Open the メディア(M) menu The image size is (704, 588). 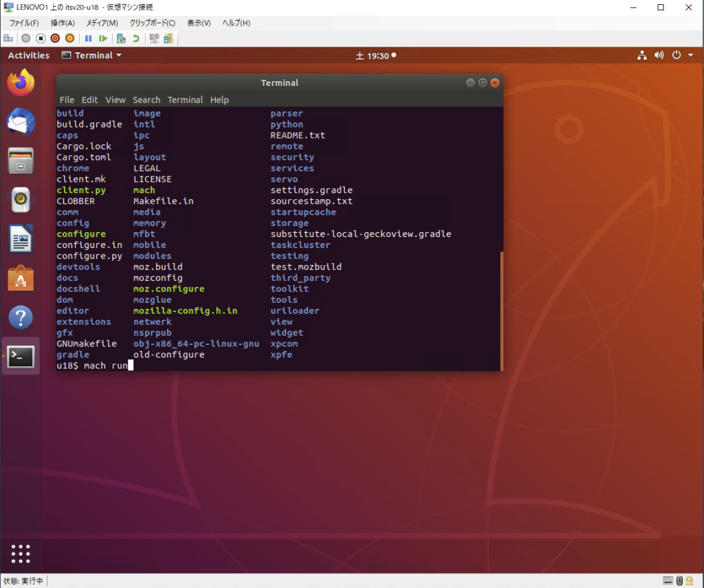[102, 23]
